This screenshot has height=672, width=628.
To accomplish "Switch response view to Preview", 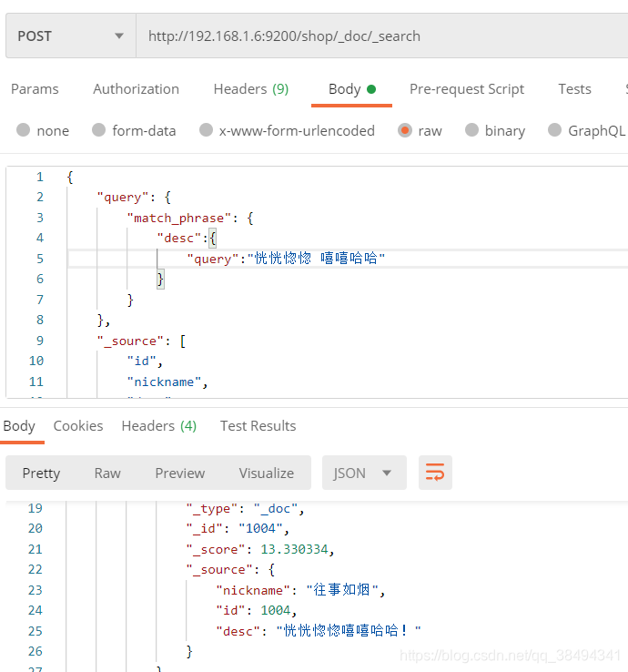I will pos(179,473).
